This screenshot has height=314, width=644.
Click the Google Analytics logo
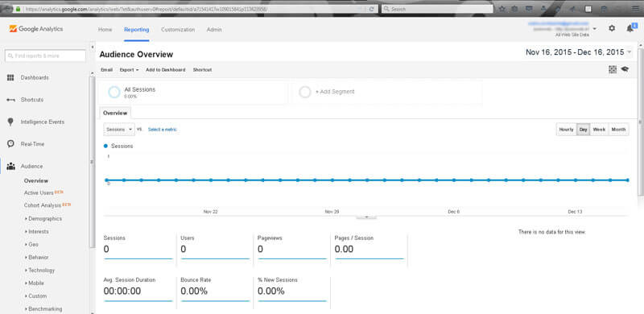[x=36, y=29]
